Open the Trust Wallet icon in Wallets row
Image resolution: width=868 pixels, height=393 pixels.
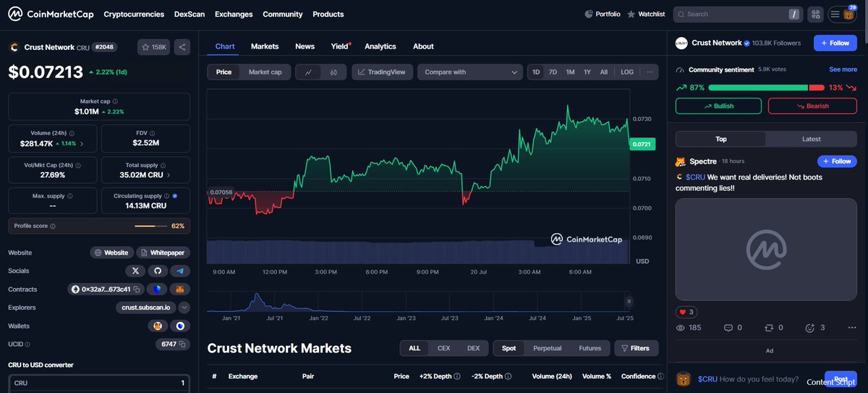[180, 326]
